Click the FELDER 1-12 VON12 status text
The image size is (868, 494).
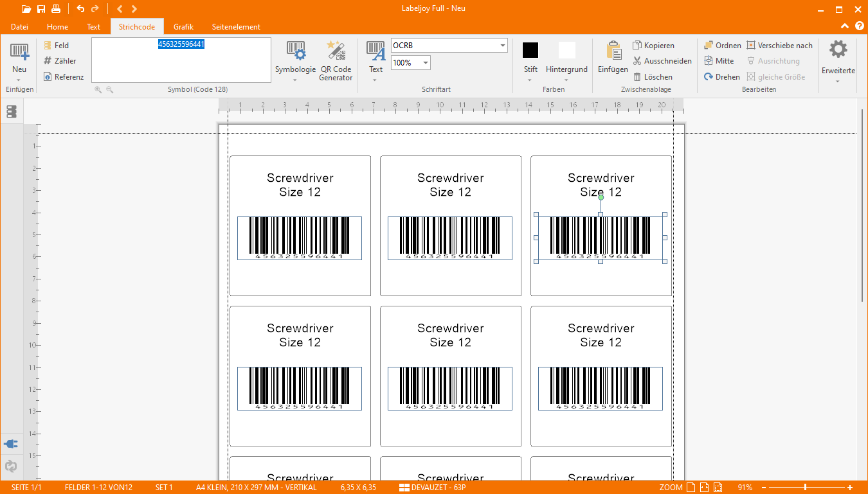[x=98, y=488]
